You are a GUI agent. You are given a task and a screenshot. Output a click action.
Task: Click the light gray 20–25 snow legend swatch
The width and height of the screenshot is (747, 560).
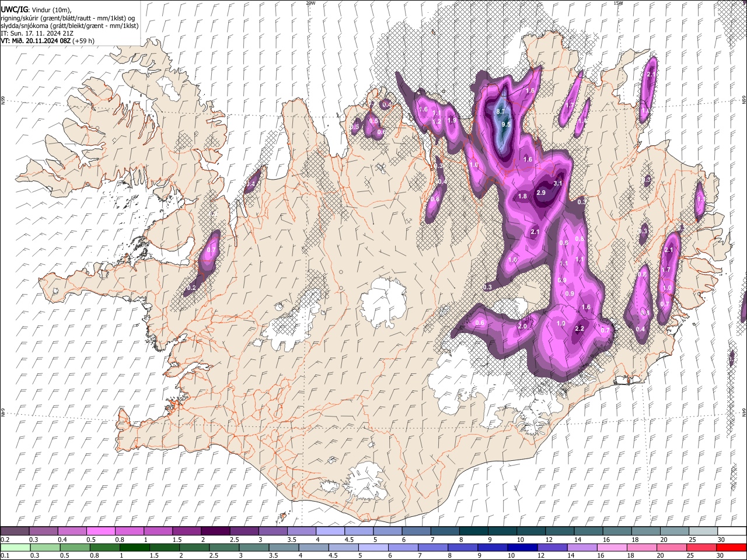click(x=675, y=531)
